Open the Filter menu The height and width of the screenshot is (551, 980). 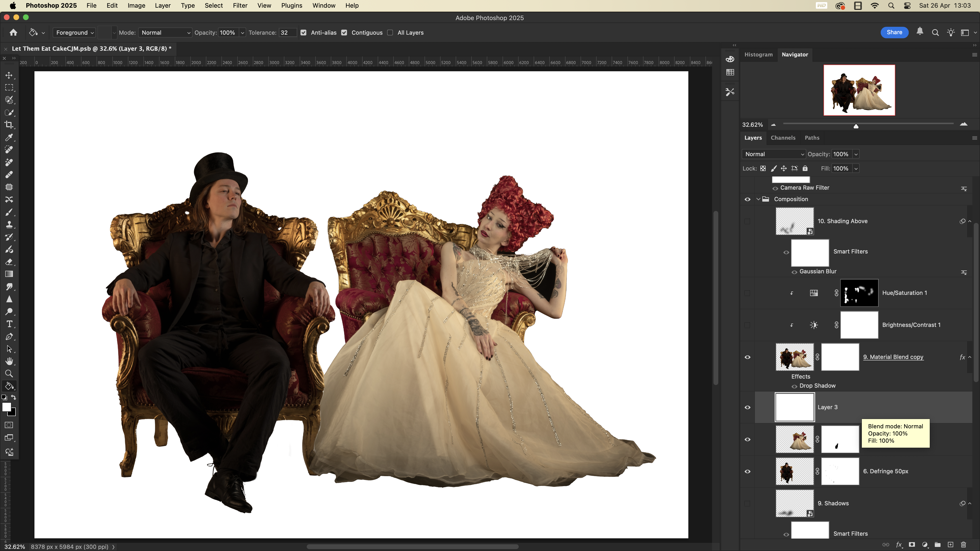point(240,5)
